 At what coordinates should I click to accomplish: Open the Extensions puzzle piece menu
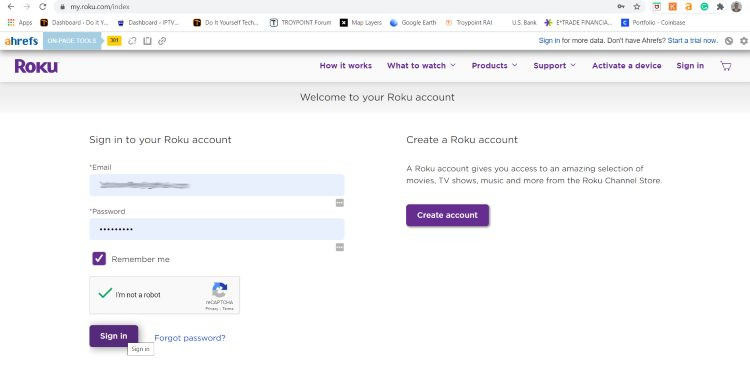click(720, 7)
